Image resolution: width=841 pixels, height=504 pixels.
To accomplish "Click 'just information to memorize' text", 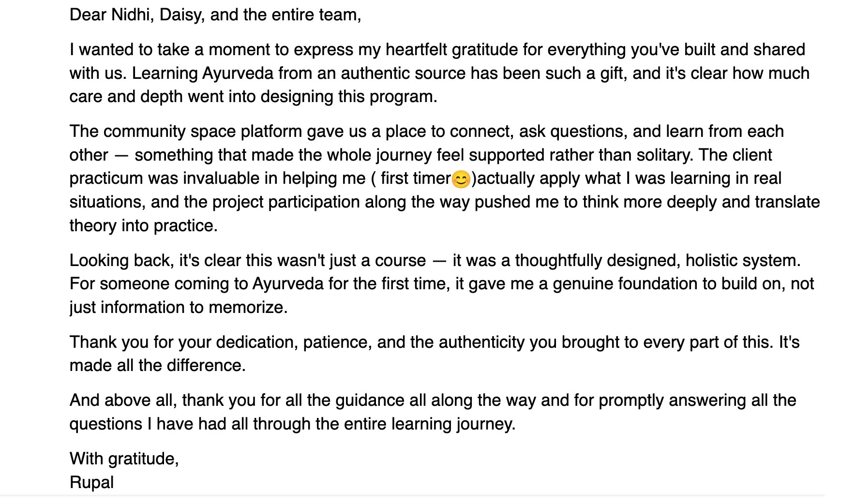I will coord(179,308).
